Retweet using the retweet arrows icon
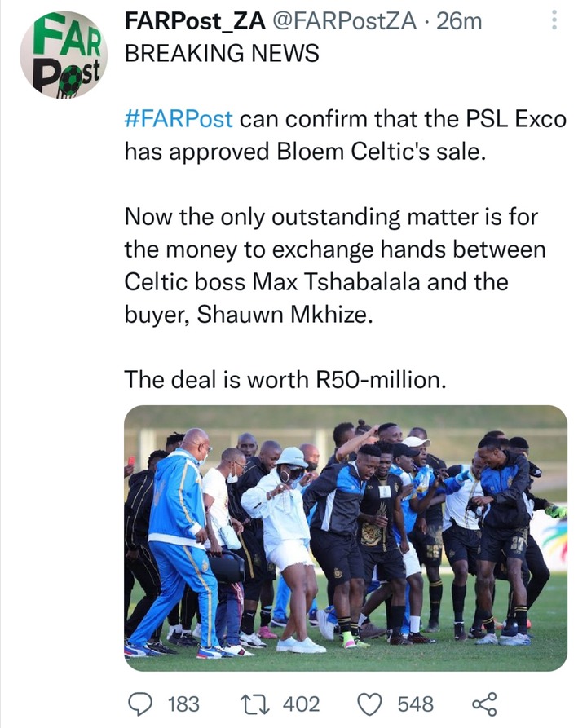Screen dimensions: 587x728 [x=256, y=704]
